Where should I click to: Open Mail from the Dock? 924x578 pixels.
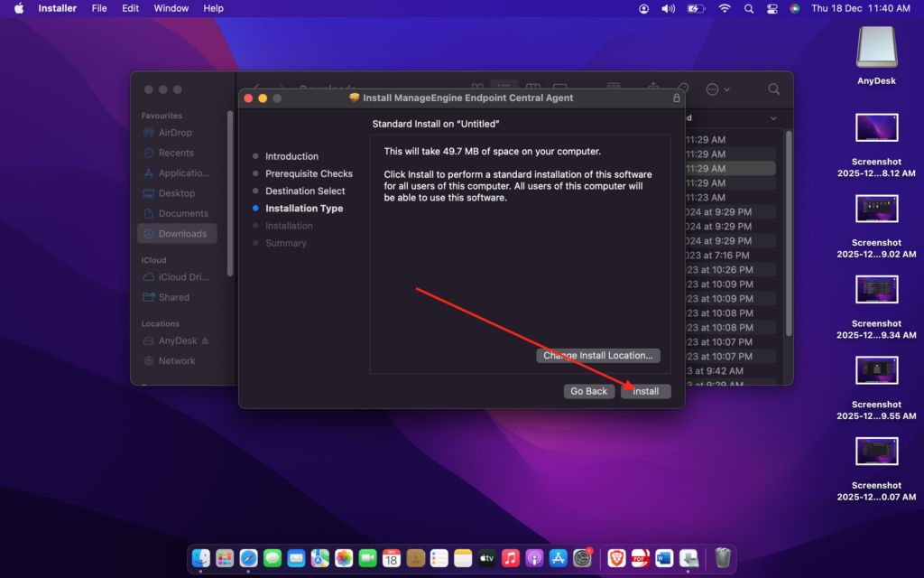(296, 558)
